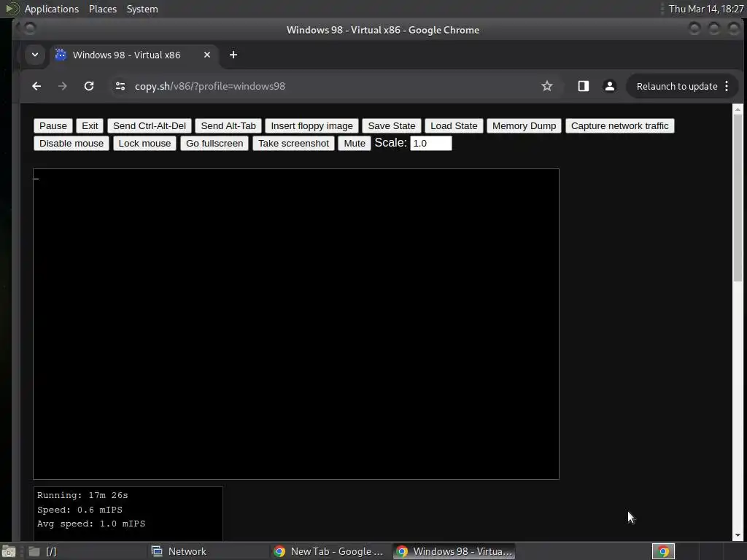Reload the Virtual x86 page

point(89,86)
